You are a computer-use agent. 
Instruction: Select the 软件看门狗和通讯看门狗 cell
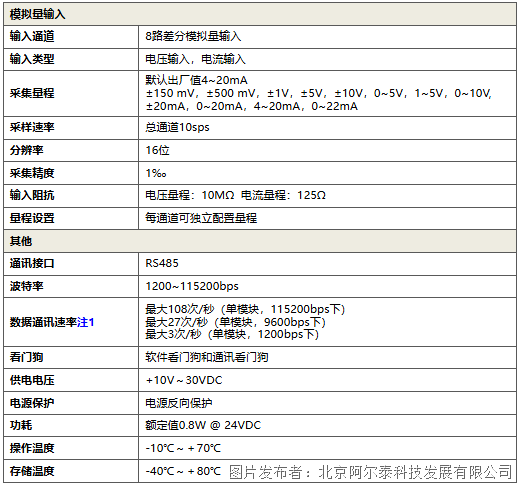click(327, 357)
